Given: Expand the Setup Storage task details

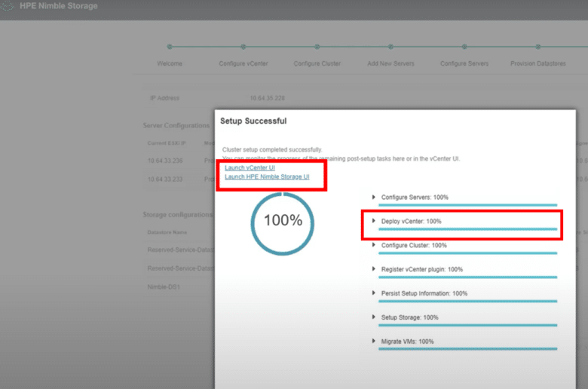Looking at the screenshot, I should point(373,317).
